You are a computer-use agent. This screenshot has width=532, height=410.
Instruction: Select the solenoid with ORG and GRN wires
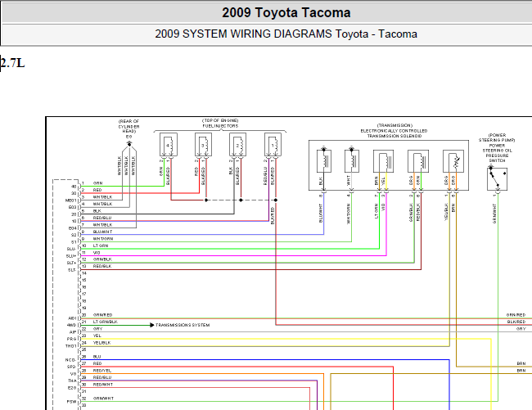coord(418,161)
